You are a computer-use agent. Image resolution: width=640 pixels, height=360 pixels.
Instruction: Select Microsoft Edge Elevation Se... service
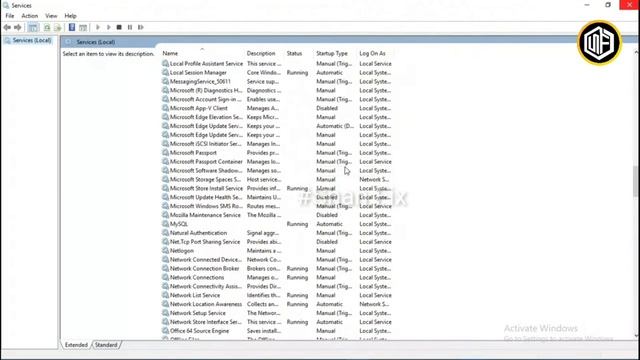206,117
